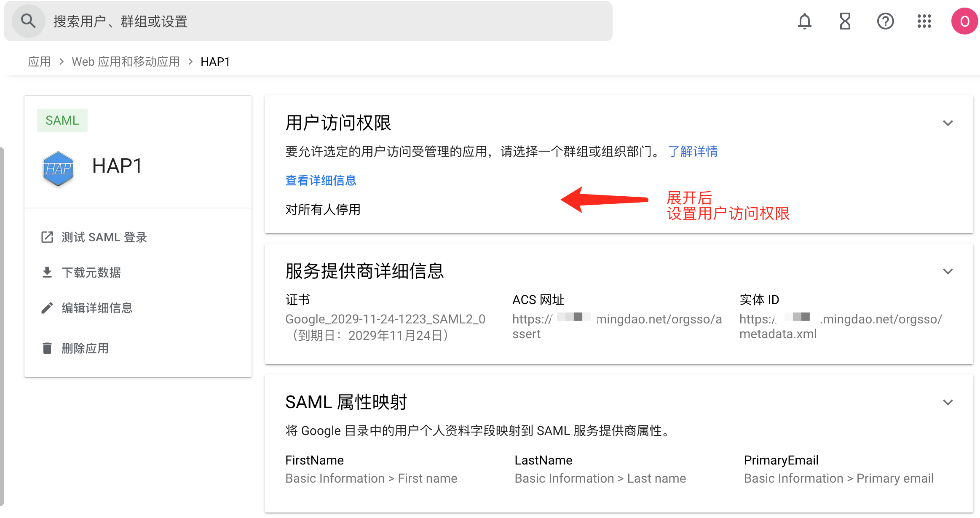
Task: Click the HAP app logo
Action: click(x=58, y=168)
